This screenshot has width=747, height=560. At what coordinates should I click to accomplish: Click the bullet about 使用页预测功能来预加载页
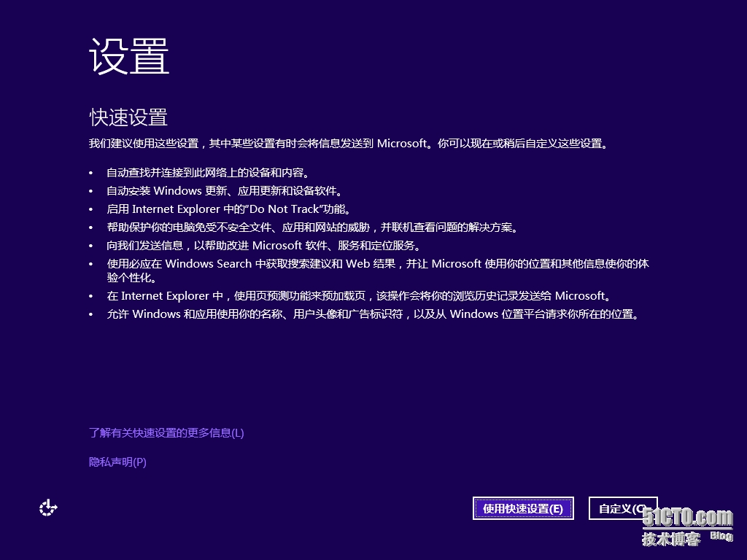[360, 296]
